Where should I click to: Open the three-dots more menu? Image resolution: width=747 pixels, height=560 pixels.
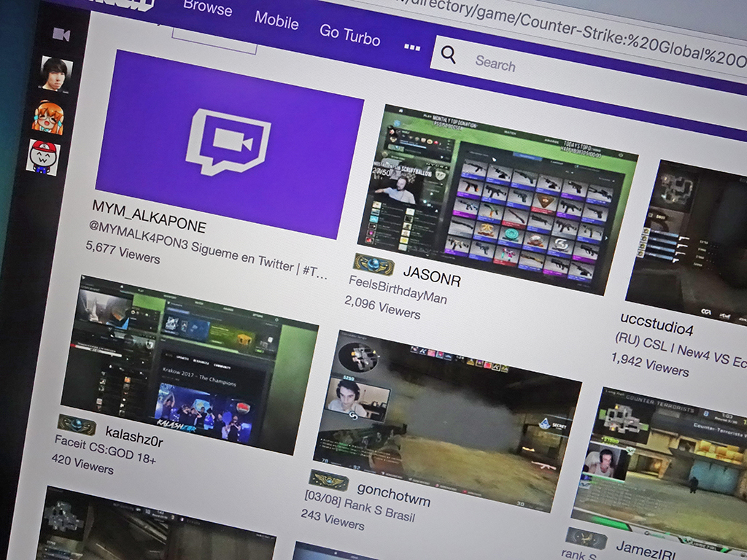pyautogui.click(x=412, y=47)
